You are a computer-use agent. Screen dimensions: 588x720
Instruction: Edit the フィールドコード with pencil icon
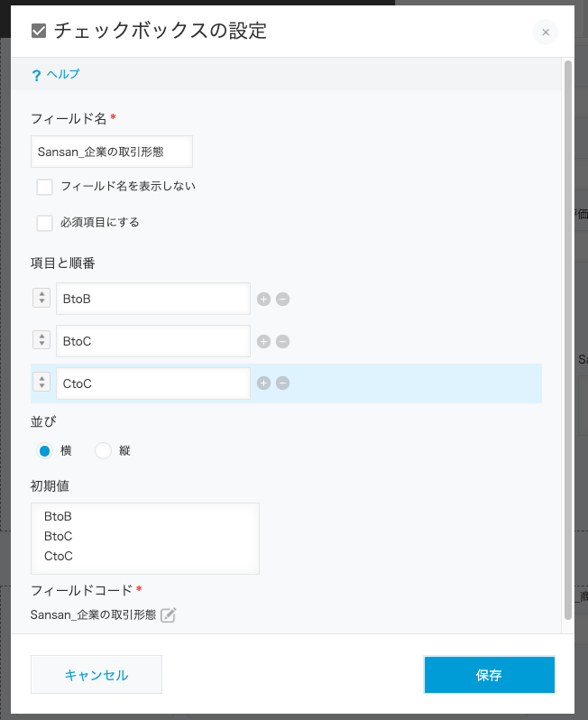click(x=168, y=614)
